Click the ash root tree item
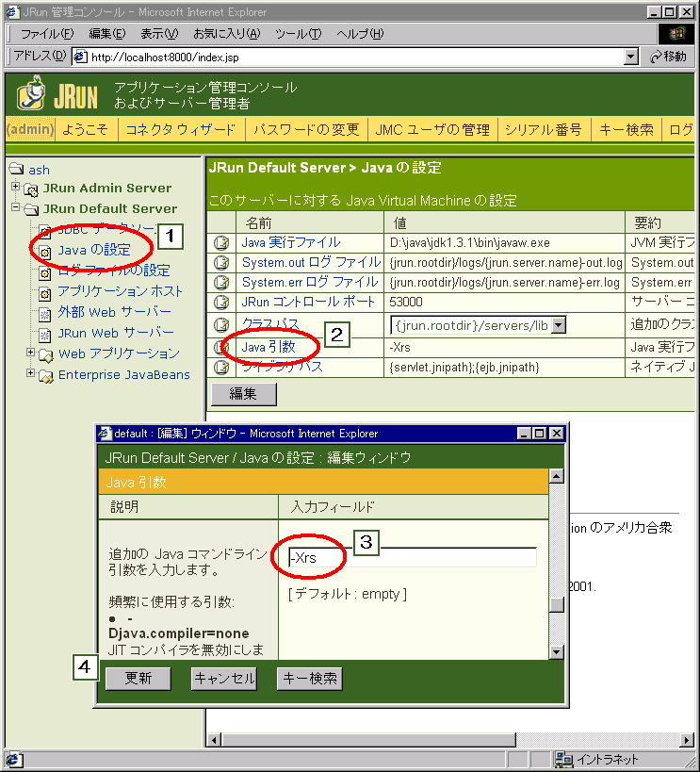 [39, 170]
